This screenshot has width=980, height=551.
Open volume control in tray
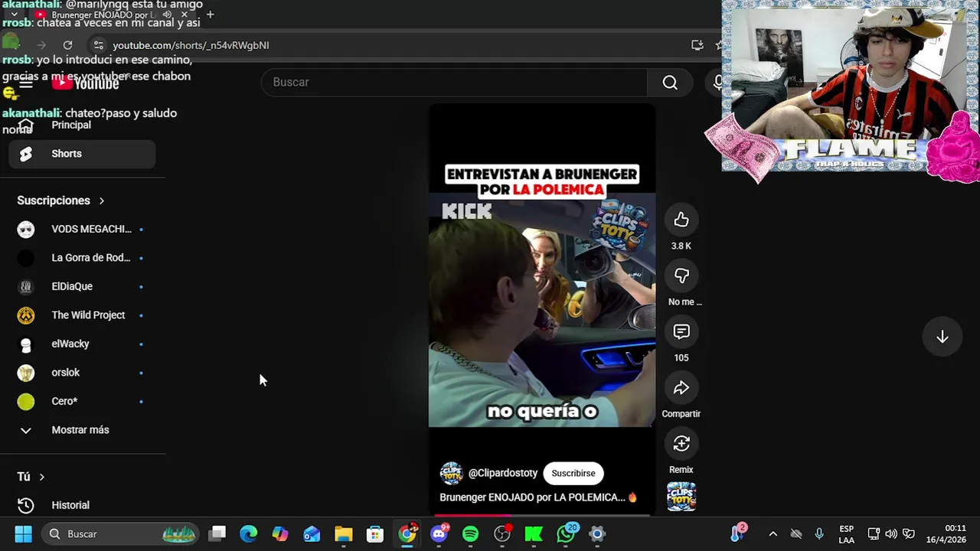pos(891,534)
